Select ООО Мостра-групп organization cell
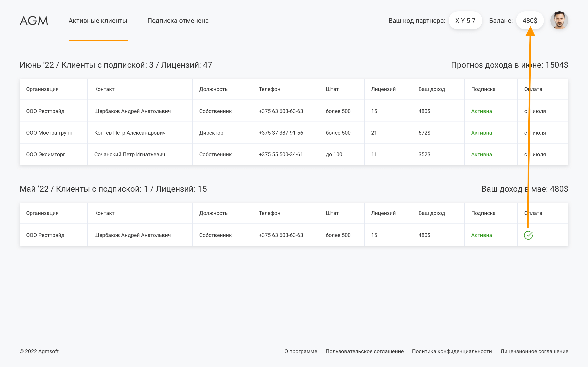Screen dimensions: 588x367 point(49,133)
